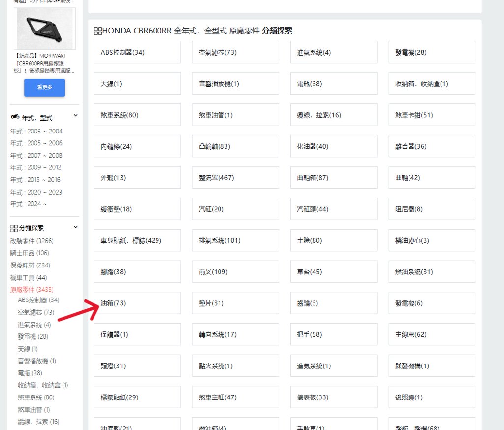The image size is (504, 430).
Task: Click the grid icon before HONDA CBR600RR heading
Action: [x=98, y=31]
